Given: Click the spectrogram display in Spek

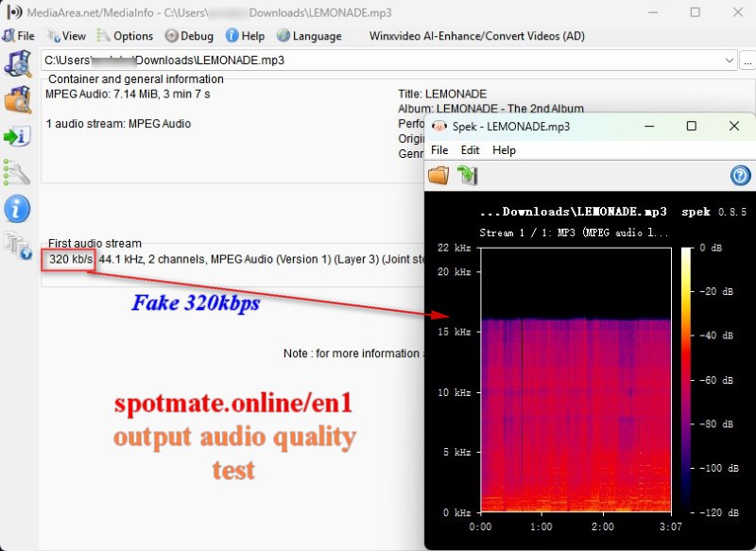Looking at the screenshot, I should click(x=576, y=380).
